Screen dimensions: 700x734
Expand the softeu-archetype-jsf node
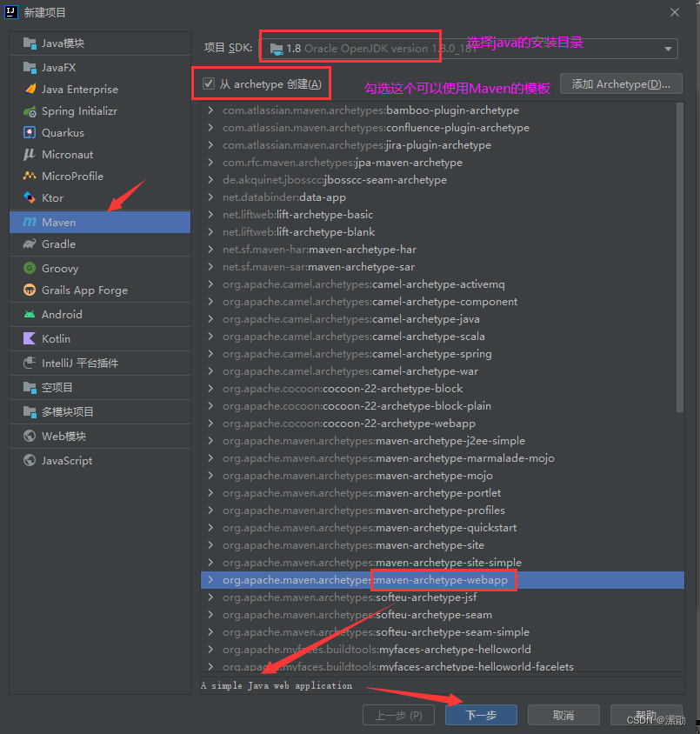tap(210, 597)
